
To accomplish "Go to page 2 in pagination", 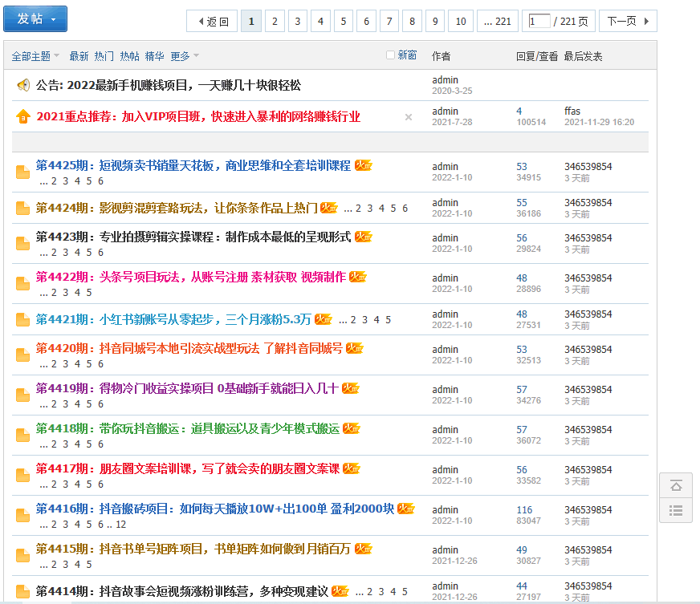I will 275,21.
